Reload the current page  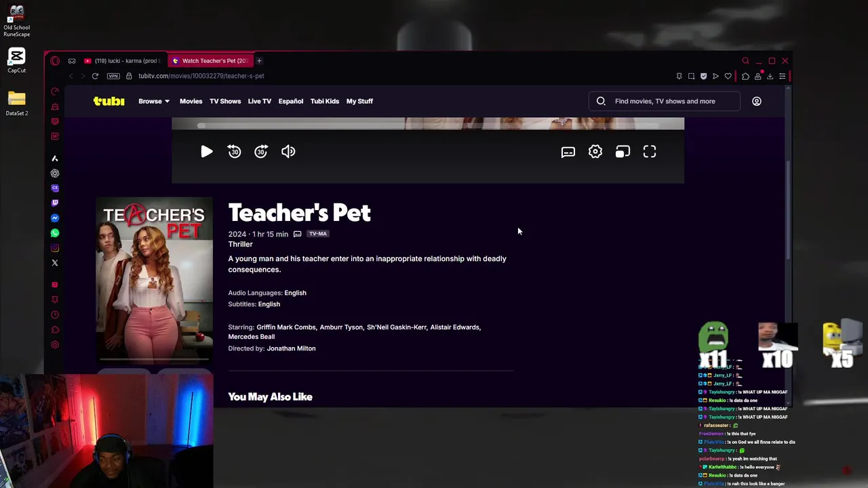95,76
